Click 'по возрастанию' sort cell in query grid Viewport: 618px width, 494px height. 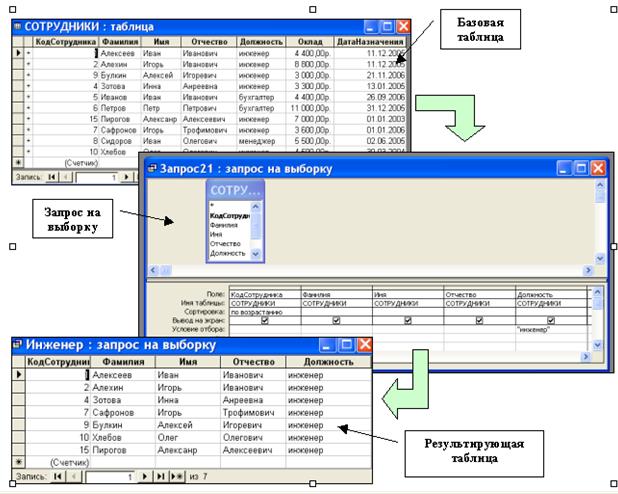(265, 312)
